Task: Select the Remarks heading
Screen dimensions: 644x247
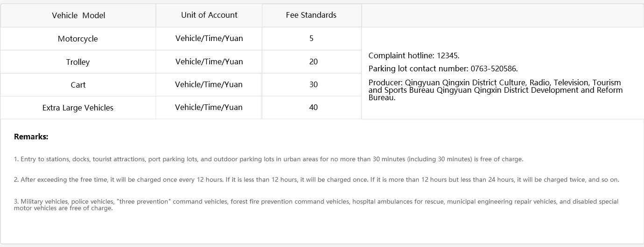Action: 31,137
